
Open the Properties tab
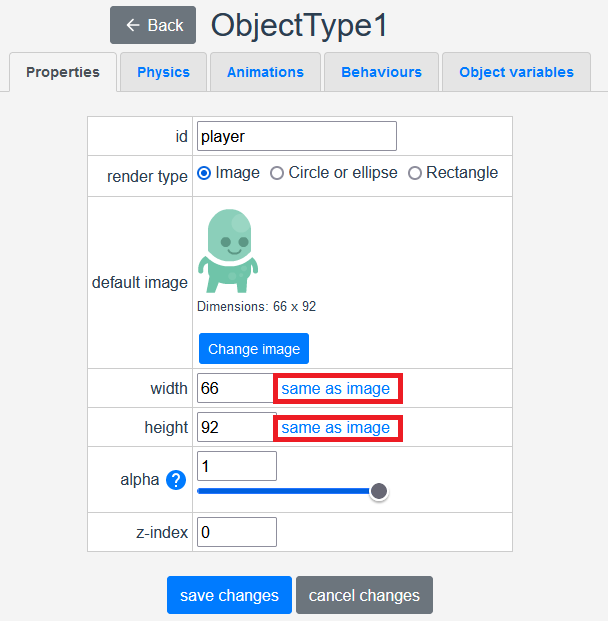(63, 72)
